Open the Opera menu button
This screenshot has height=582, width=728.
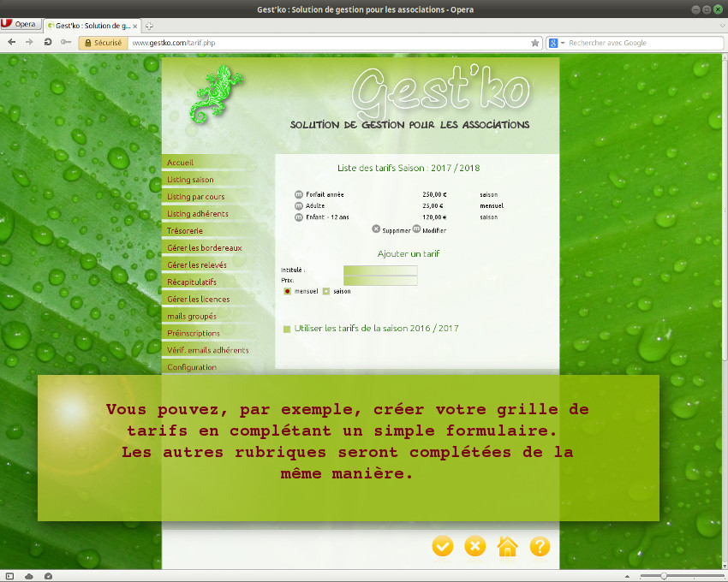(x=21, y=24)
